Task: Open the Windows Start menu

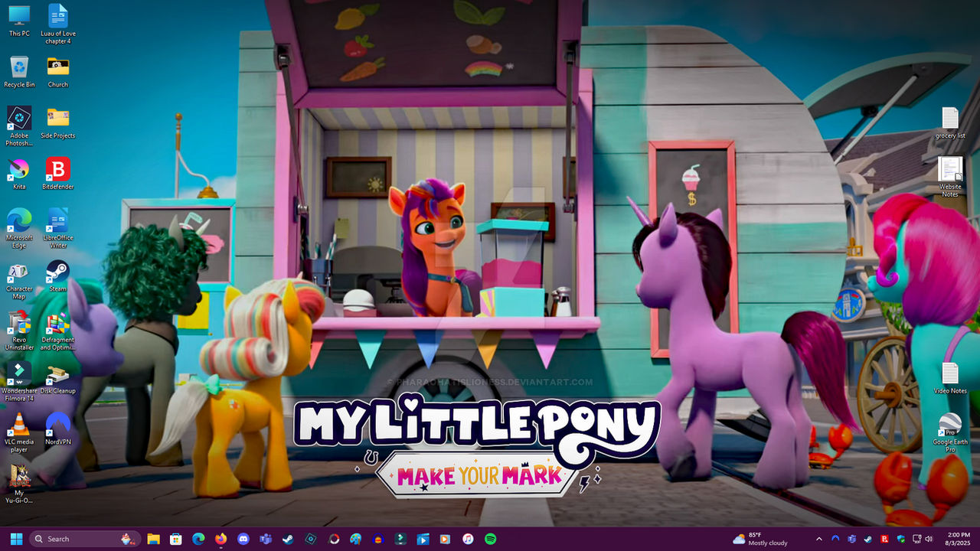Action: pyautogui.click(x=16, y=539)
